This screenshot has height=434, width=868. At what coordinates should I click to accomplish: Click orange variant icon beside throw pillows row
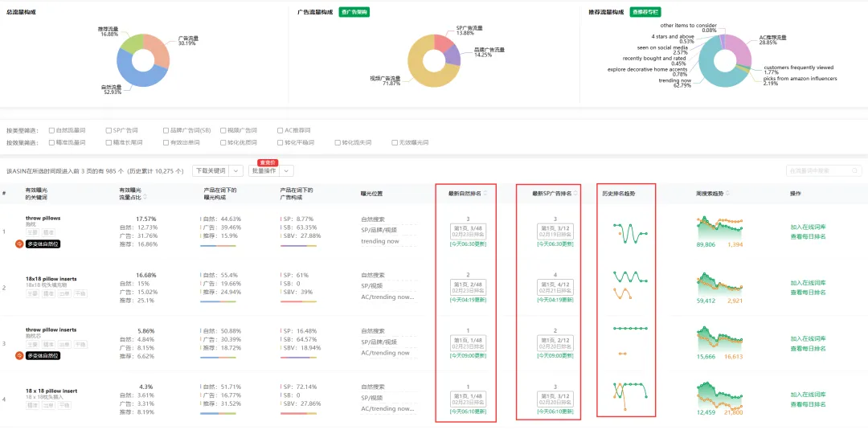[x=18, y=244]
